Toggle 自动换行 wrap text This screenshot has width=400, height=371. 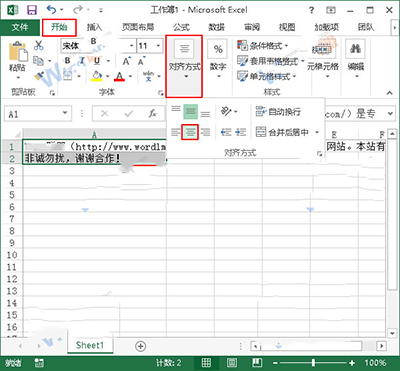278,111
